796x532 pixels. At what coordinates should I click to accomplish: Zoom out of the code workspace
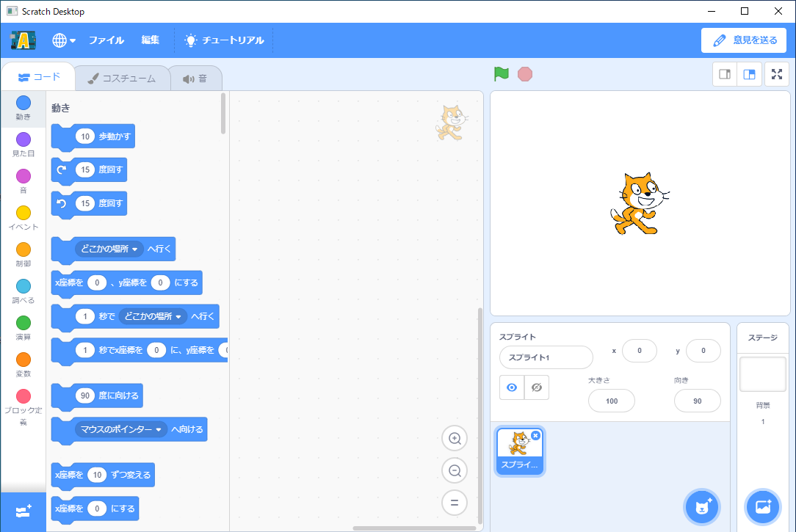coord(455,470)
